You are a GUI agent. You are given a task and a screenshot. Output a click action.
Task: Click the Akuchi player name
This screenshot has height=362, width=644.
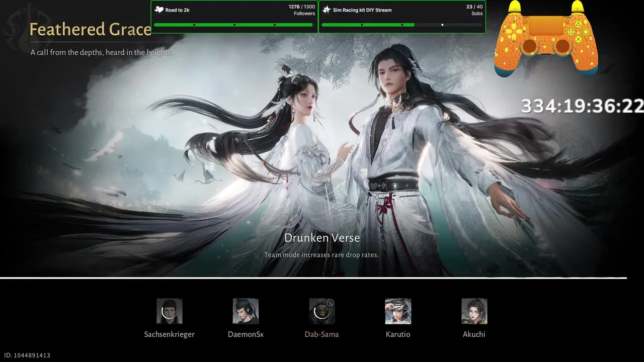(x=474, y=334)
